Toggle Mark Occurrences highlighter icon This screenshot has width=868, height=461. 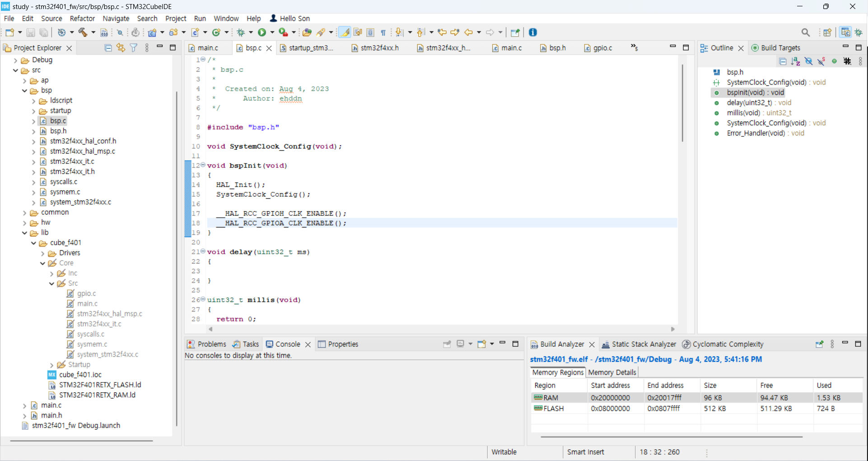point(345,33)
